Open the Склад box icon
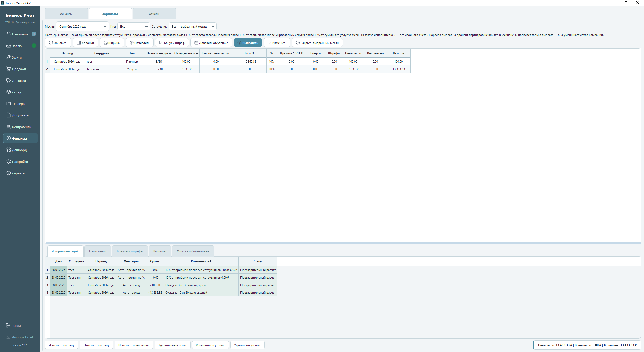644x352 pixels. pyautogui.click(x=9, y=92)
